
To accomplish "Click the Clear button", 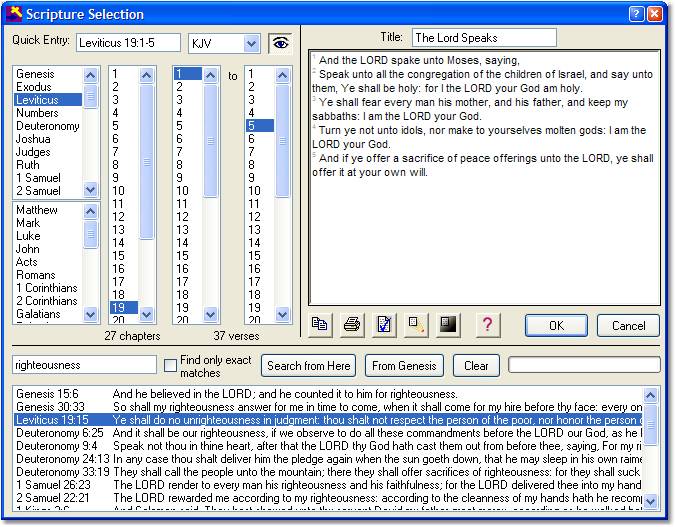I will pyautogui.click(x=476, y=366).
